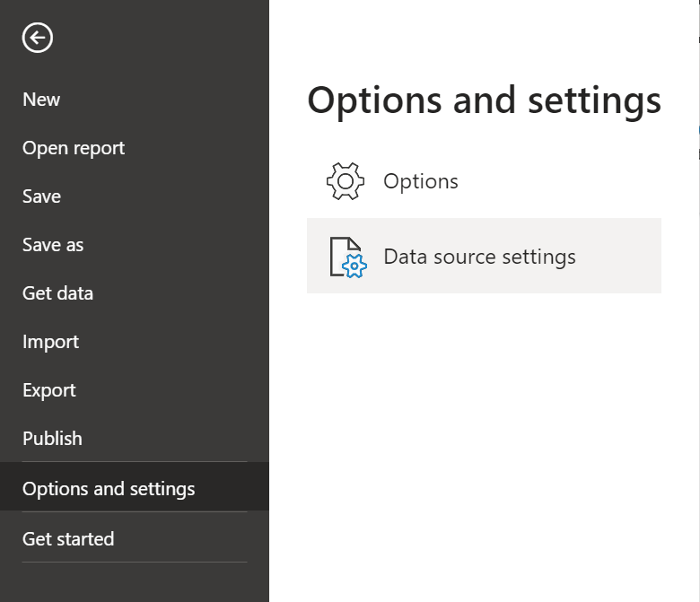Click the back arrow to exit menu
The height and width of the screenshot is (602, 700).
[x=38, y=38]
